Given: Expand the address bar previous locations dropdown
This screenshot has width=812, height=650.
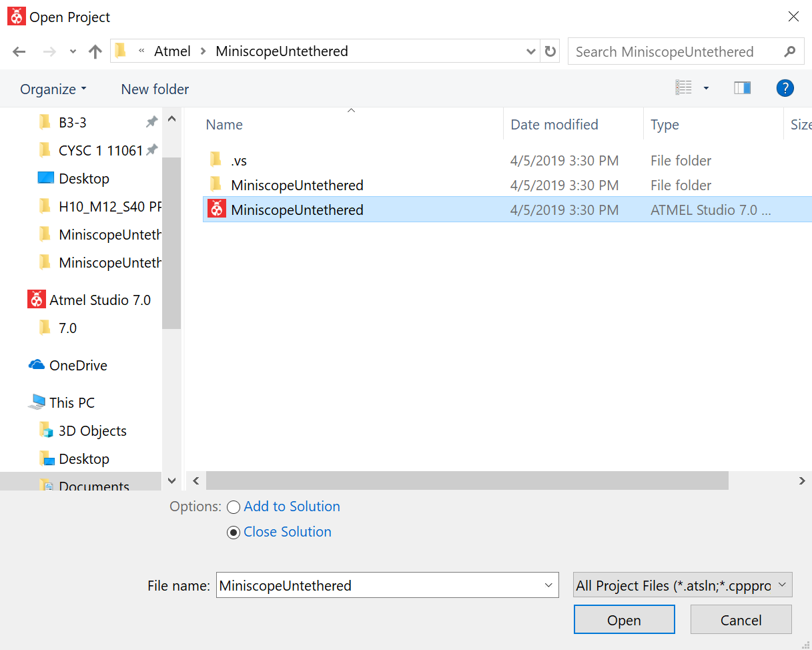Looking at the screenshot, I should [531, 52].
